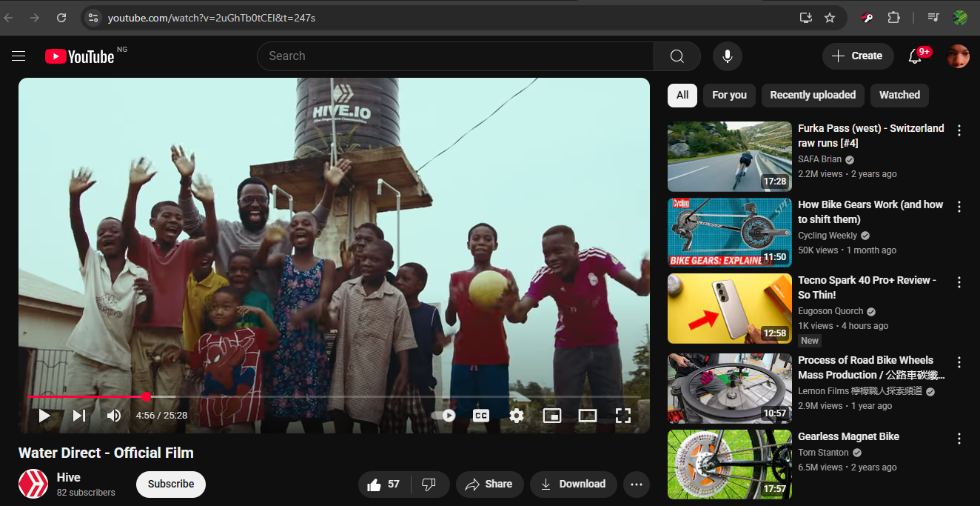
Task: Open Road Bike Wheels production thumbnail
Action: click(730, 388)
